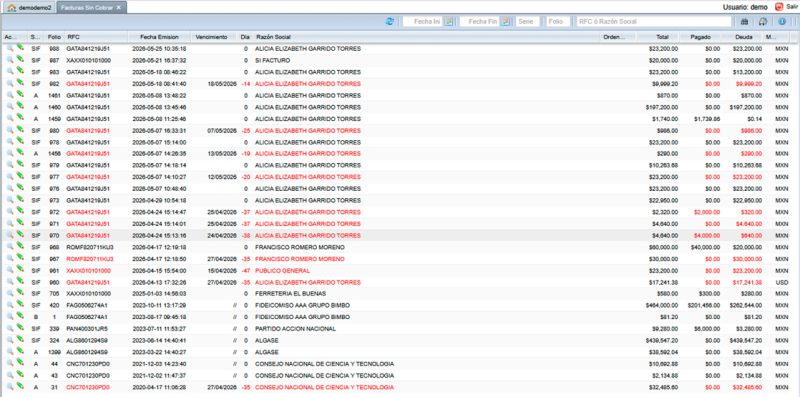Image resolution: width=800 pixels, height=397 pixels.
Task: Click the -47 days overdue cell
Action: [x=245, y=270]
